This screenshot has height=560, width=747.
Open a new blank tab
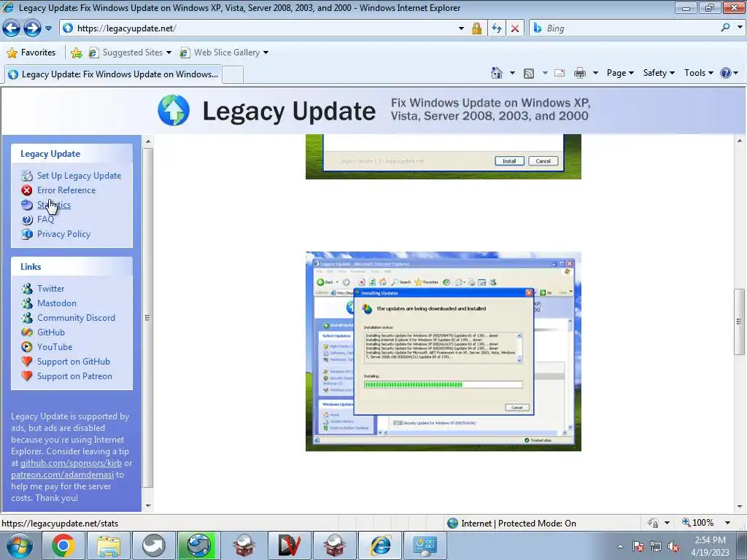pyautogui.click(x=233, y=75)
